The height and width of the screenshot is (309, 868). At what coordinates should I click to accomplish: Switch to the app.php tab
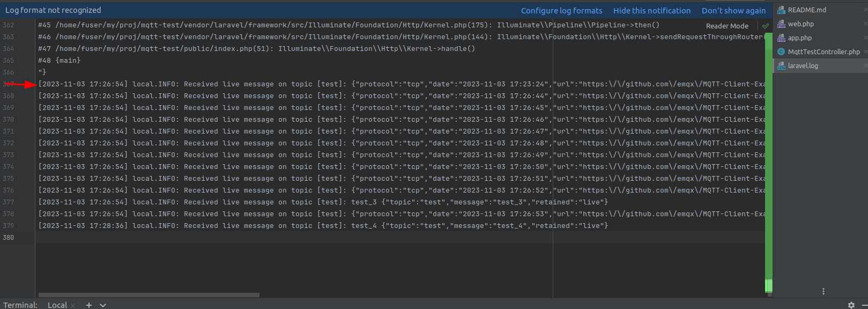pos(799,38)
